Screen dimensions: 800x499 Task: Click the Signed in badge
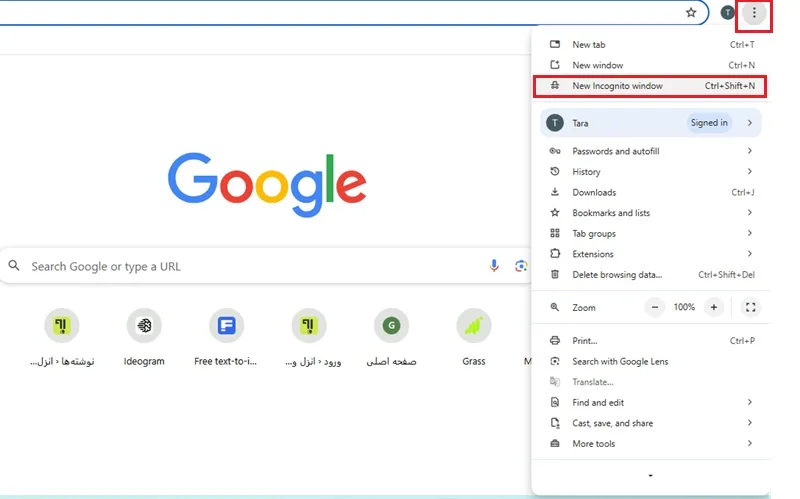click(x=709, y=122)
